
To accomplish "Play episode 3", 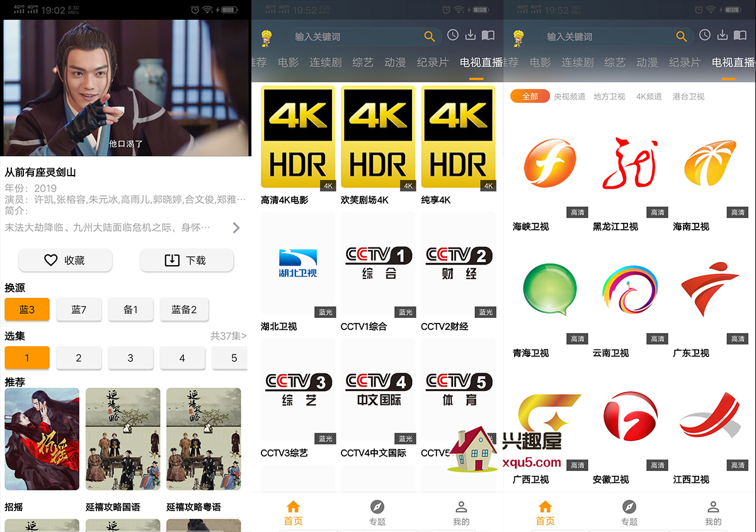I will [x=130, y=358].
